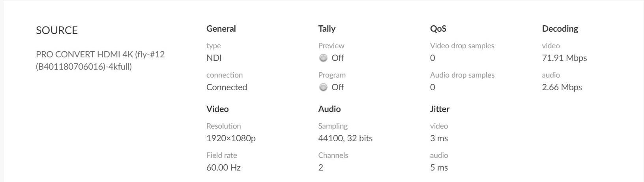Select the SOURCE heading text
This screenshot has width=644, height=182.
coord(57,30)
